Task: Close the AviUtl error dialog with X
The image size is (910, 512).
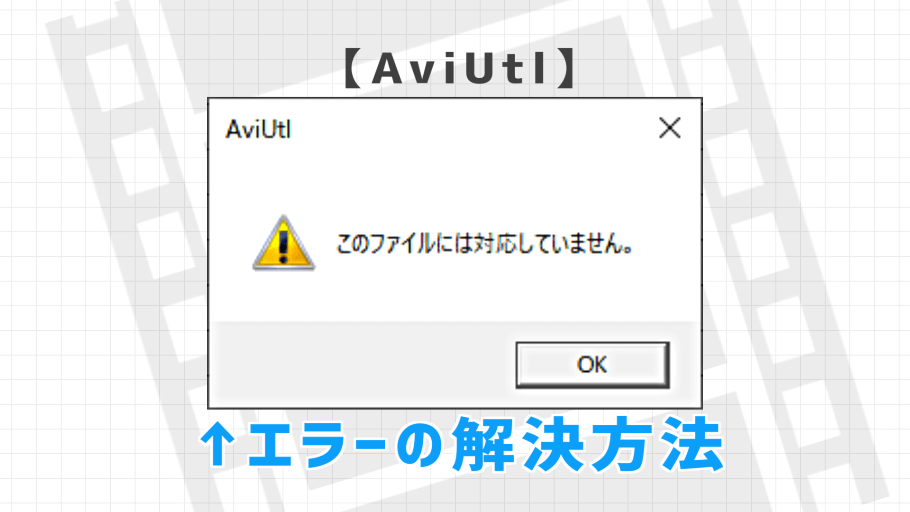Action: point(670,128)
